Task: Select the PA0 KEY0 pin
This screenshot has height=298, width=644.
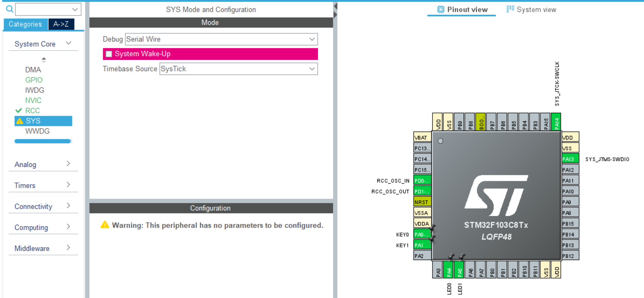Action: click(422, 234)
